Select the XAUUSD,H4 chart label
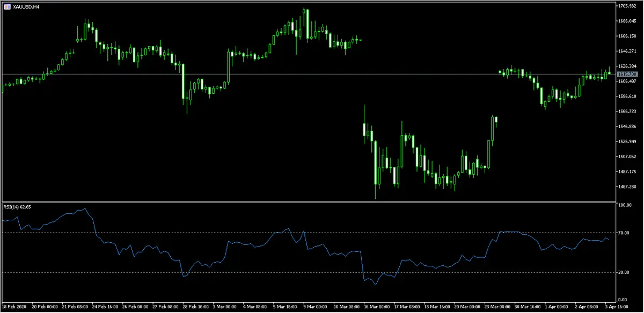The height and width of the screenshot is (313, 644). point(25,8)
